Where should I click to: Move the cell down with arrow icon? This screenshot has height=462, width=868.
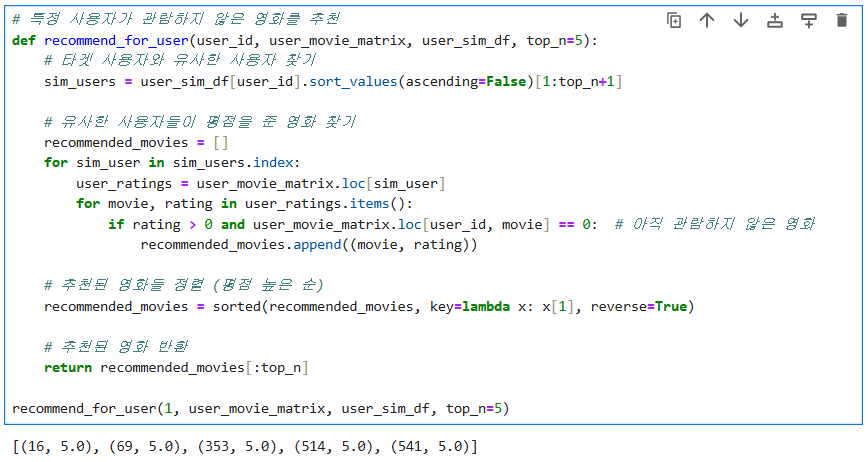[741, 20]
